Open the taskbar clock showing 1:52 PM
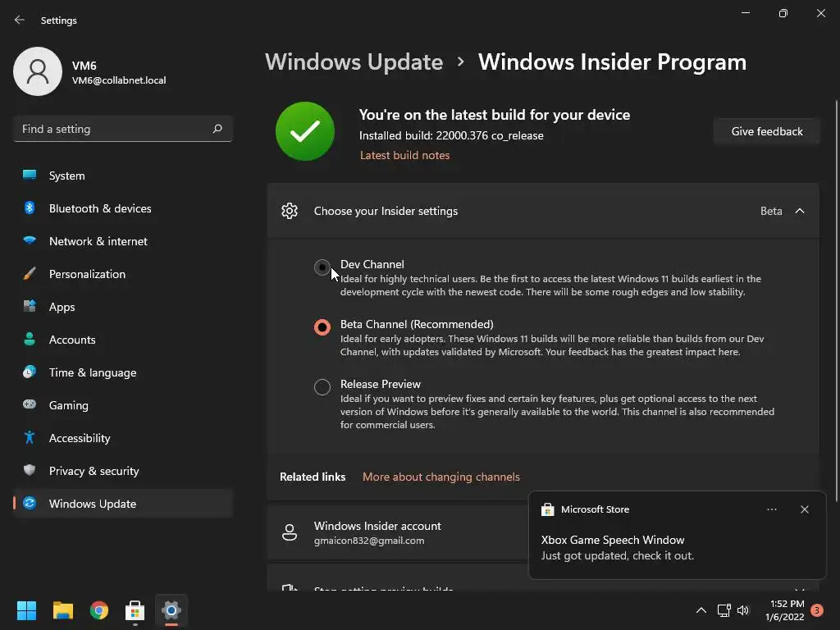This screenshot has height=630, width=840. (785, 610)
